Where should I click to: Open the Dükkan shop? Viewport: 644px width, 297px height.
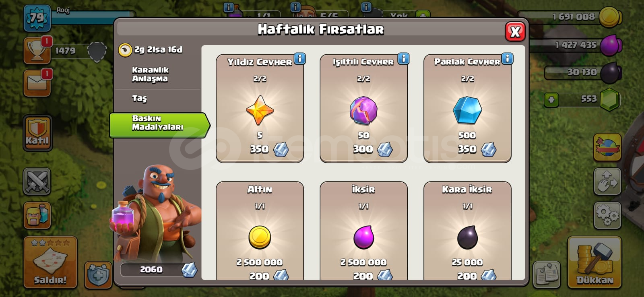tap(594, 262)
